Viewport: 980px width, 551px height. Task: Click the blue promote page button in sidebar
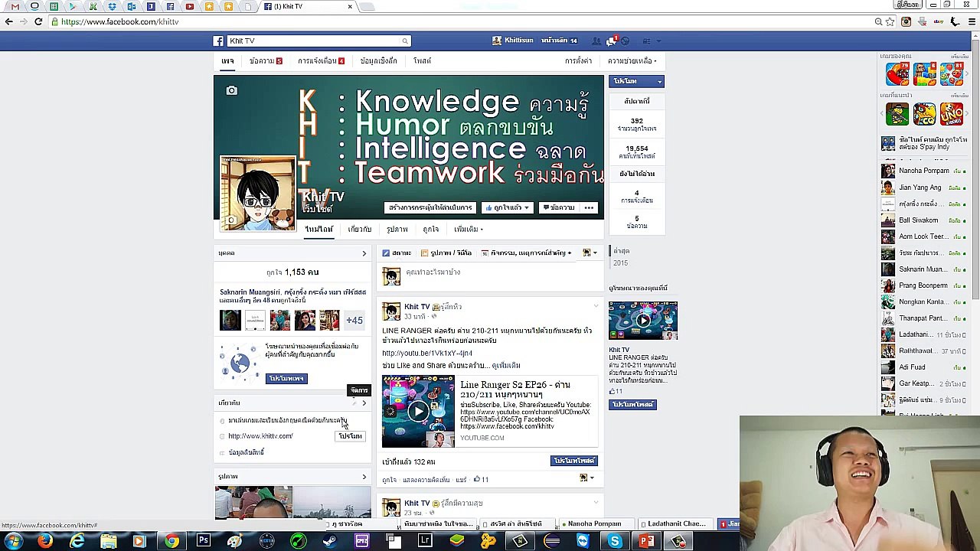pyautogui.click(x=286, y=378)
